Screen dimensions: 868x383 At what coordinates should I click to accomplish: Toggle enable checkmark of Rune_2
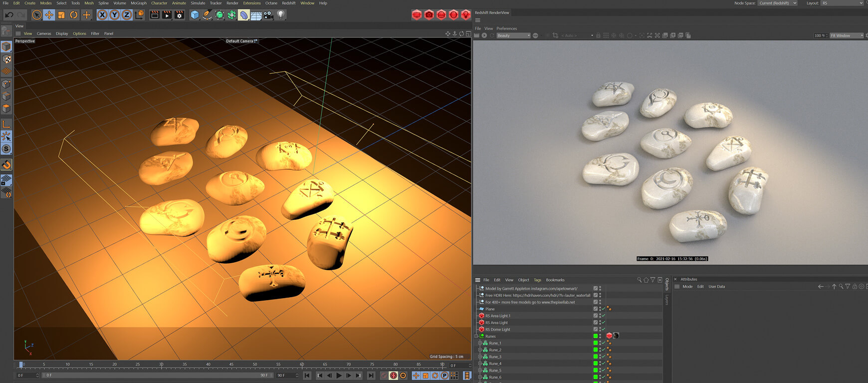[604, 350]
